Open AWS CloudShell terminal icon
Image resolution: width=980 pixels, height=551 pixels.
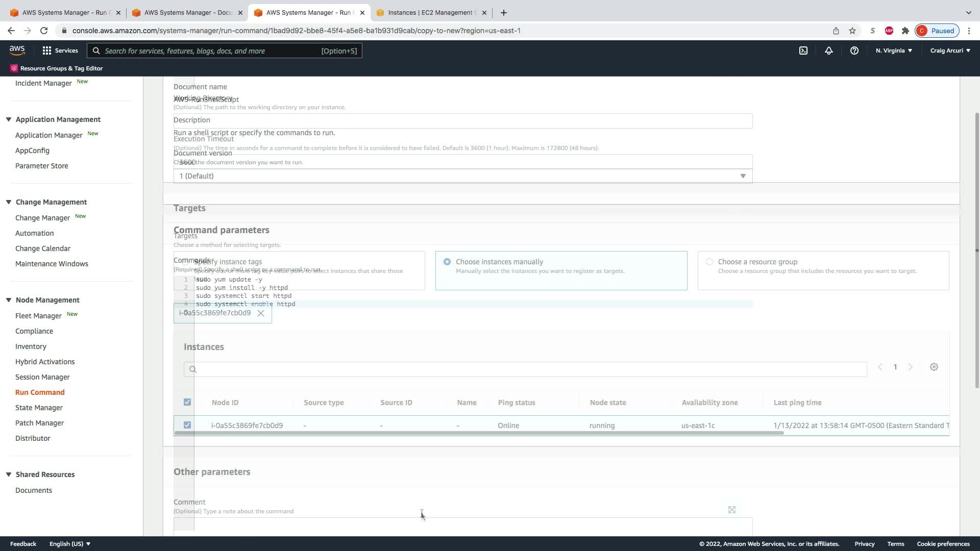click(x=803, y=51)
